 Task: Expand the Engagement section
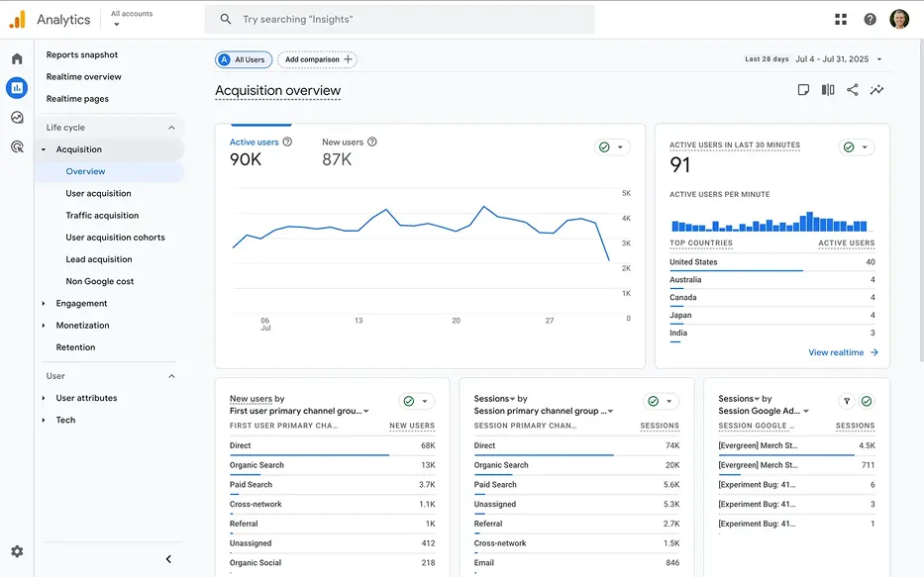pyautogui.click(x=82, y=303)
